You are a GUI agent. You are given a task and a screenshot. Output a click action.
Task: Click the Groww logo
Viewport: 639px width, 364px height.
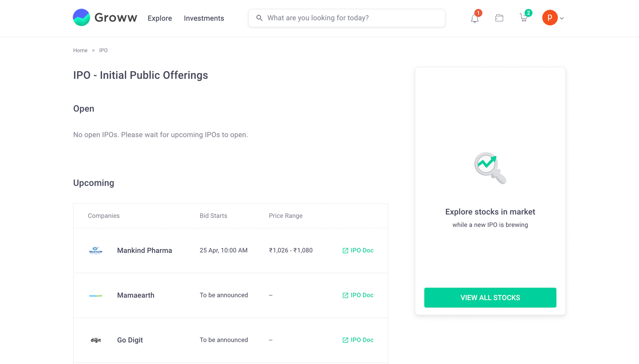click(x=105, y=18)
